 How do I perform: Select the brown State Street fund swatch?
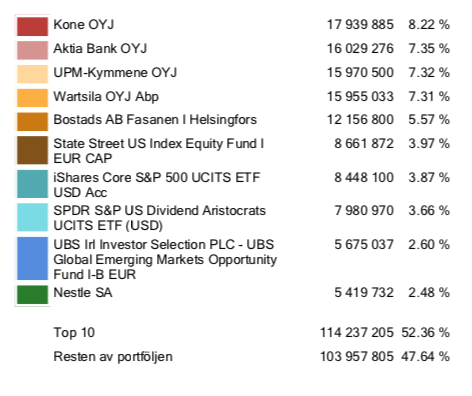[32, 150]
